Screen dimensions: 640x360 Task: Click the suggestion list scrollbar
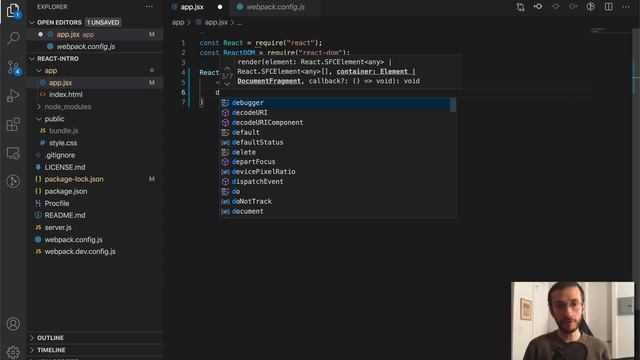coord(453,105)
